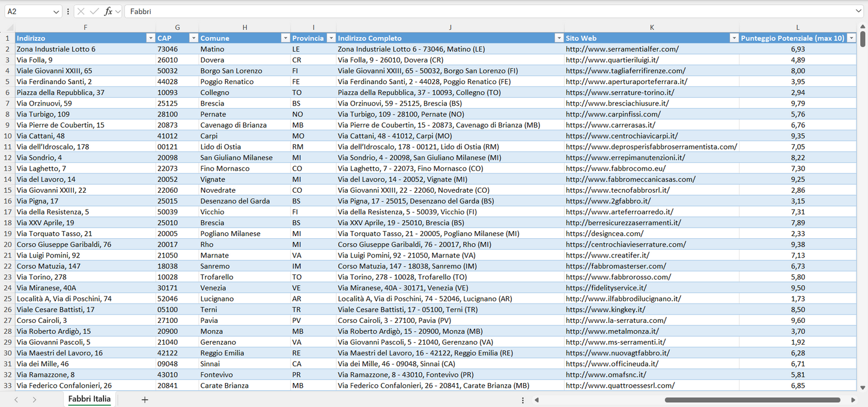Open the Sito Web column filter dropdown
This screenshot has height=407, width=868.
coord(734,37)
